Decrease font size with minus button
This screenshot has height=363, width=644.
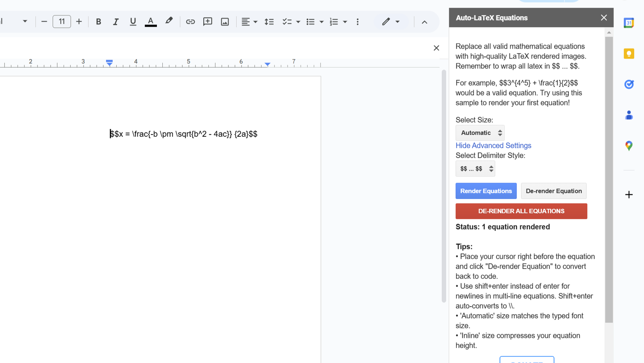coord(44,22)
